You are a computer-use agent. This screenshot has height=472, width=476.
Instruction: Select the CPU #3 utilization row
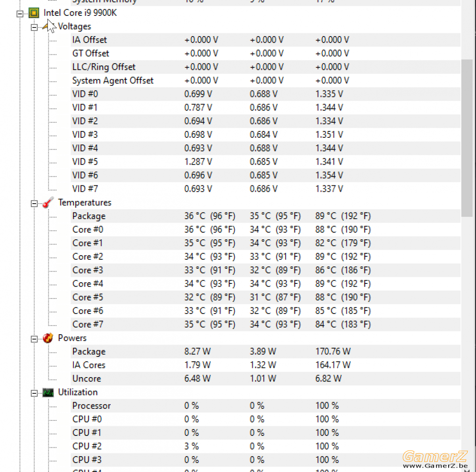click(265, 460)
